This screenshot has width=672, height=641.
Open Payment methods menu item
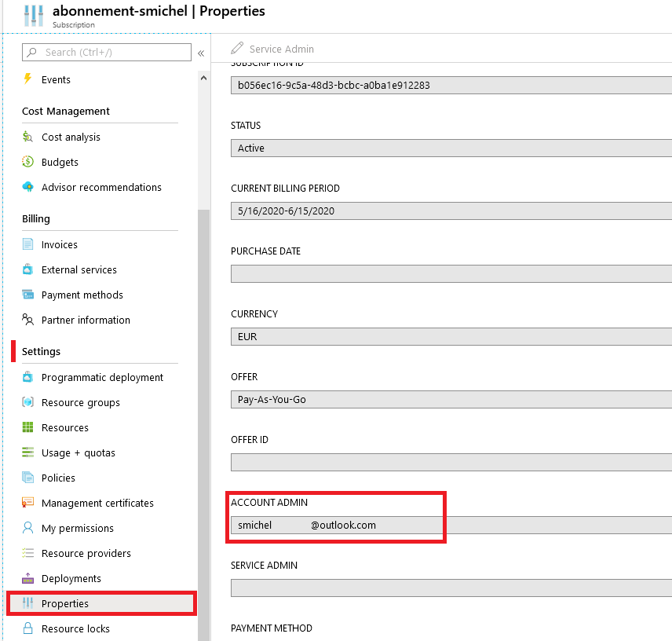coord(82,295)
